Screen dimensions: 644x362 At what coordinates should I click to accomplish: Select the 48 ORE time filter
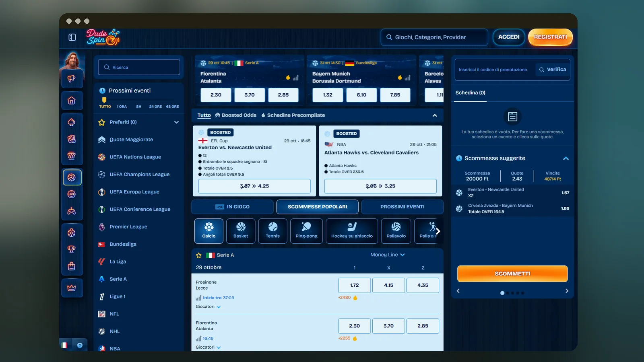click(x=172, y=107)
